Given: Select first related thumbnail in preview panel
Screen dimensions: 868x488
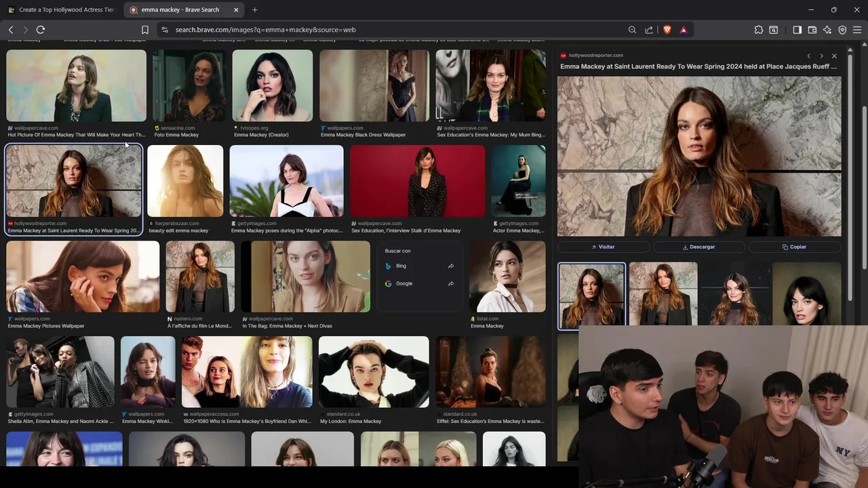Looking at the screenshot, I should (x=591, y=296).
